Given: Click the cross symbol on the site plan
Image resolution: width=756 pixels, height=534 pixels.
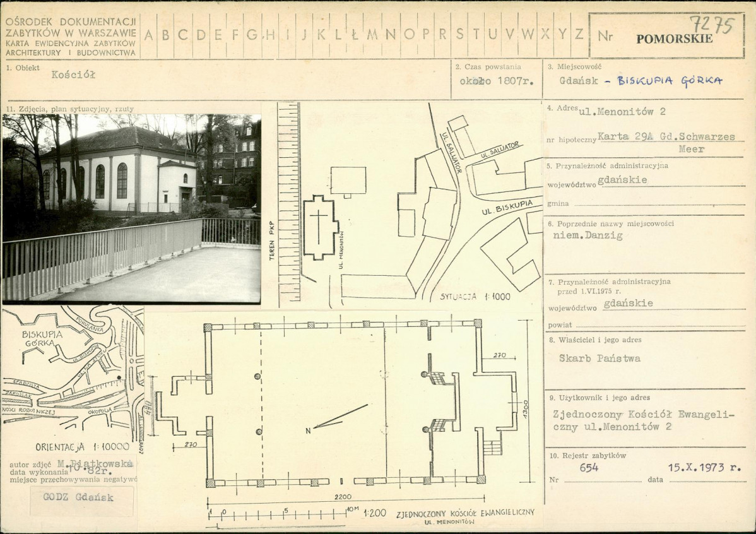Looking at the screenshot, I should point(319,226).
